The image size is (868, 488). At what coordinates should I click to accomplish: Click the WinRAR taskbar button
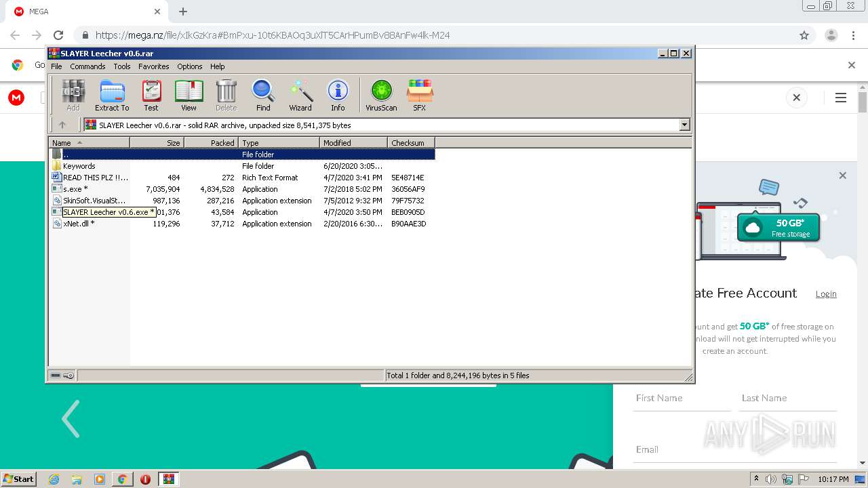(168, 479)
